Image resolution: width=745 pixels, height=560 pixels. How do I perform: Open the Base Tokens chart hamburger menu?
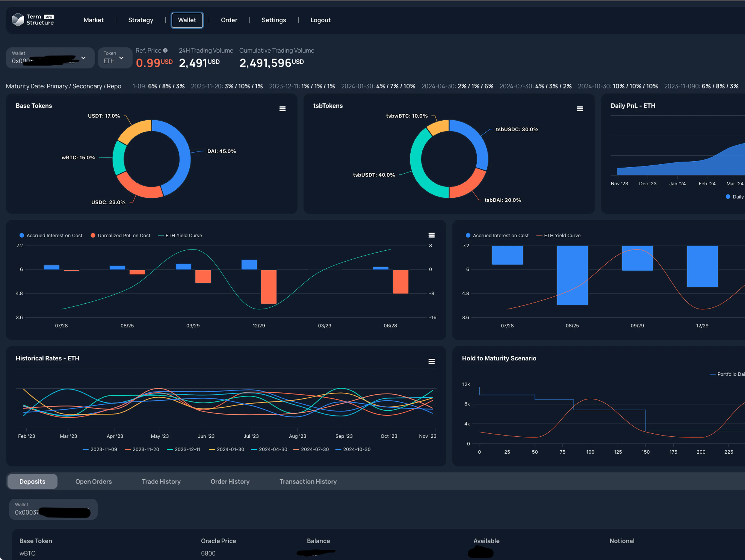coord(282,109)
